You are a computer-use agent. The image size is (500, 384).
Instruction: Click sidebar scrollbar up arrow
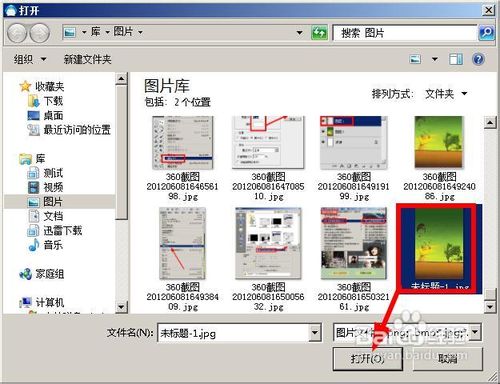click(121, 79)
